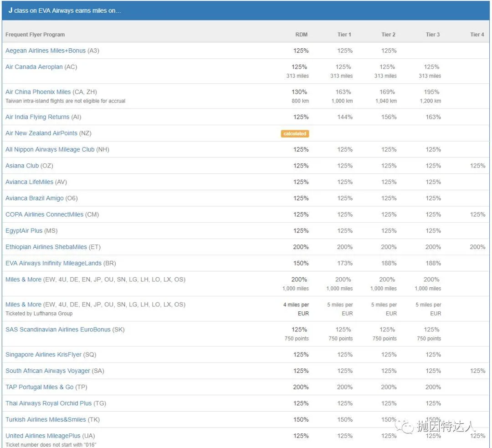This screenshot has width=492, height=448.
Task: Click the orange calculated badge
Action: click(x=295, y=133)
